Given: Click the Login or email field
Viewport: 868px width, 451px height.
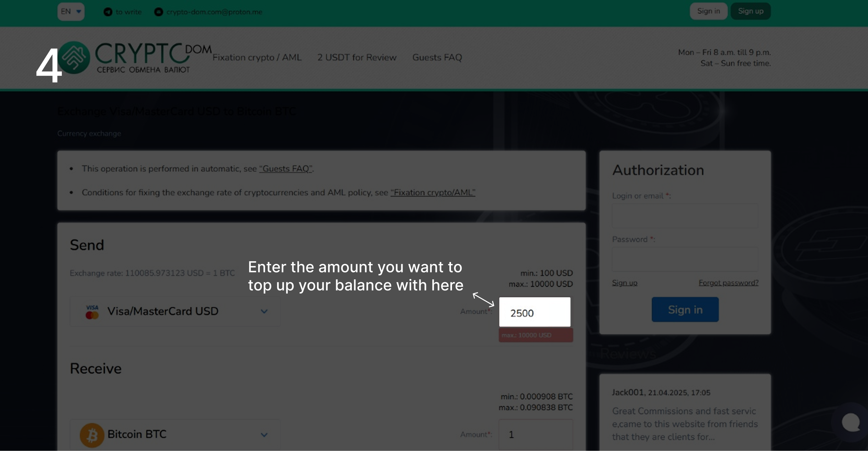Looking at the screenshot, I should [685, 216].
